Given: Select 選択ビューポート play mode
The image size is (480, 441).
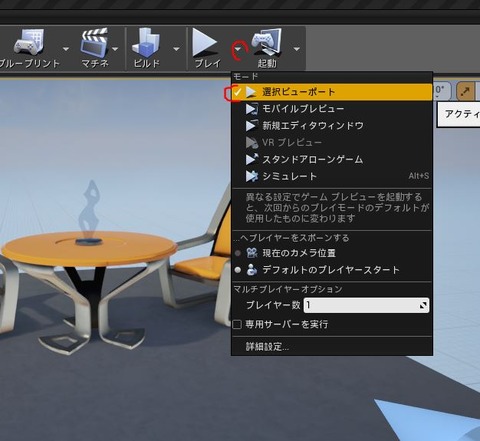Looking at the screenshot, I should click(x=332, y=92).
